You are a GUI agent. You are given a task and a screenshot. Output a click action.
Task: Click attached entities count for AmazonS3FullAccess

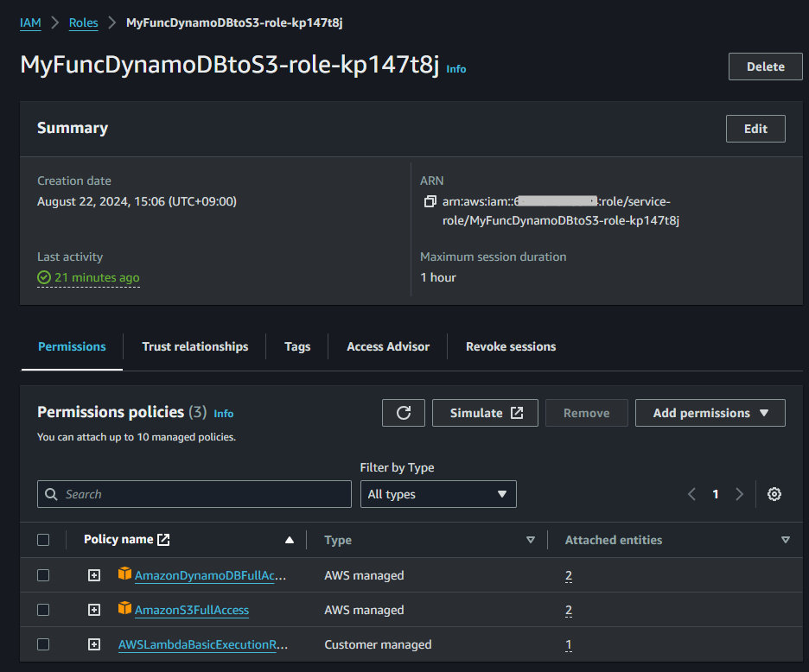[x=569, y=610]
